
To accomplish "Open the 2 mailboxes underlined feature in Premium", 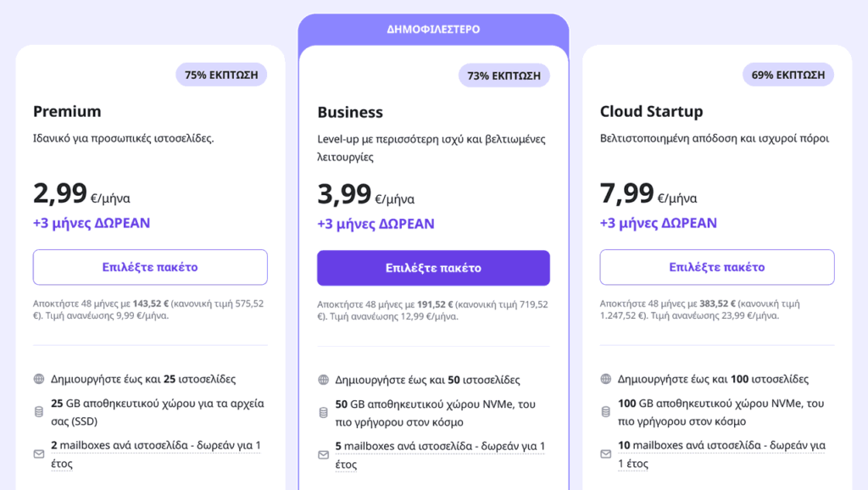I will (156, 454).
